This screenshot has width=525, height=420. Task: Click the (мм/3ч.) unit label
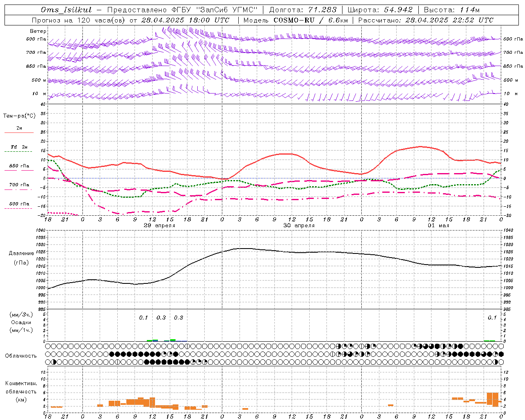click(x=21, y=315)
